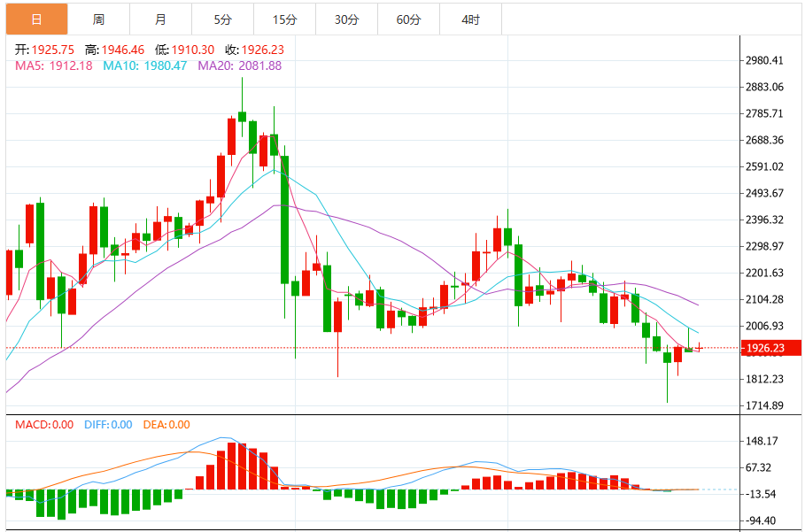This screenshot has height=532, width=805.
Task: Click the DEA value label
Action: tap(166, 425)
